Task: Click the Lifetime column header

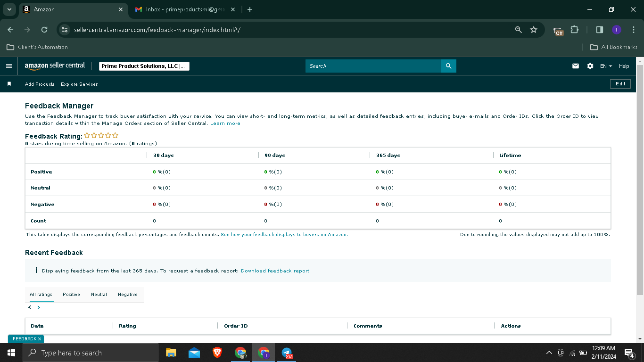Action: point(510,155)
